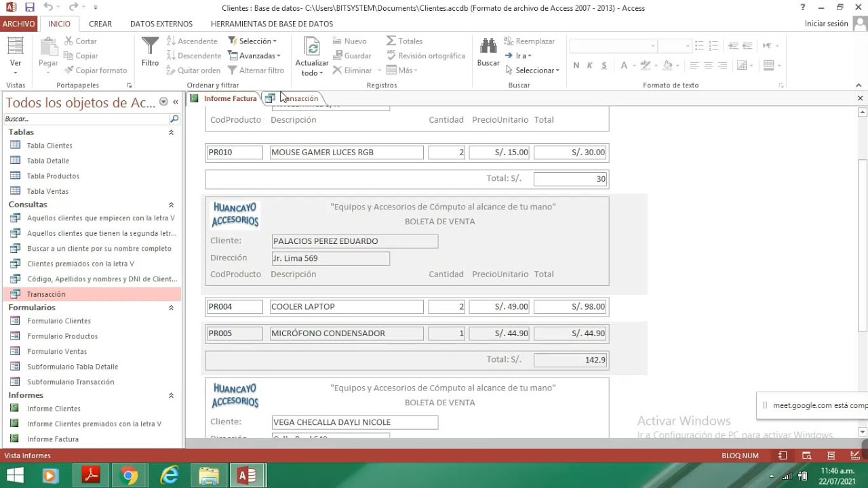The width and height of the screenshot is (868, 488).
Task: Open the Selección dropdown
Action: (252, 41)
